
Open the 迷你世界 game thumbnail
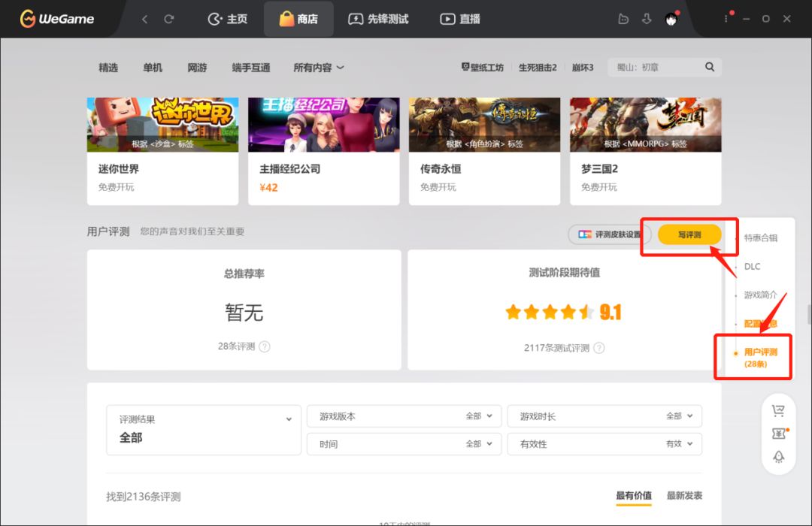point(162,124)
